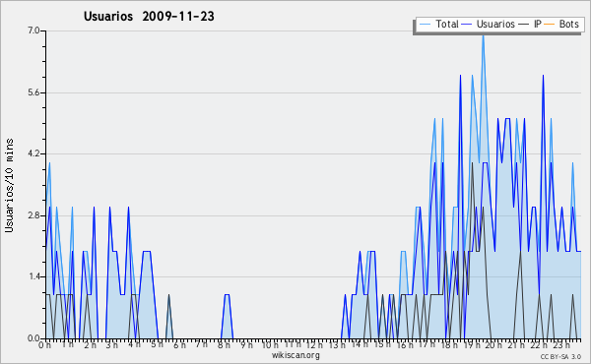Screen dimensions: 591x364
Task: Click the y-axis value 0.0
Action: point(33,338)
